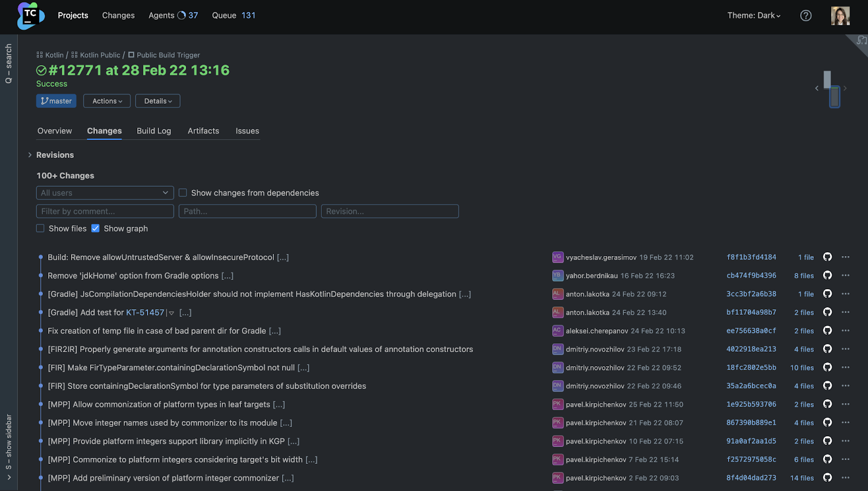Open more actions for commit 3cc3bf2a6b38

(x=845, y=294)
